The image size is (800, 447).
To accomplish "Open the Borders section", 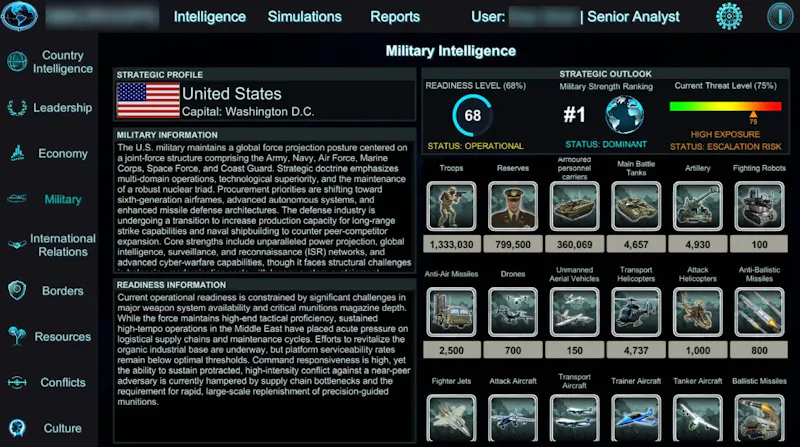I will (63, 291).
